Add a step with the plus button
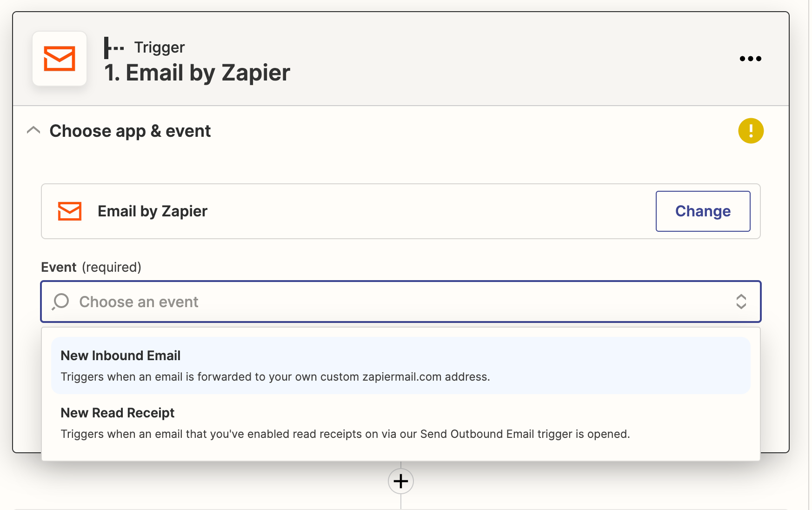Image resolution: width=812 pixels, height=510 pixels. (x=401, y=481)
